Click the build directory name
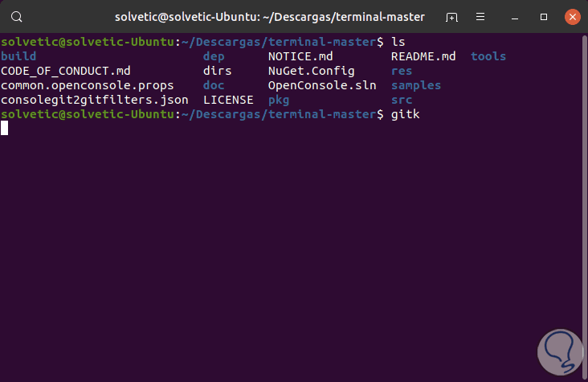This screenshot has width=588, height=382. click(x=18, y=56)
